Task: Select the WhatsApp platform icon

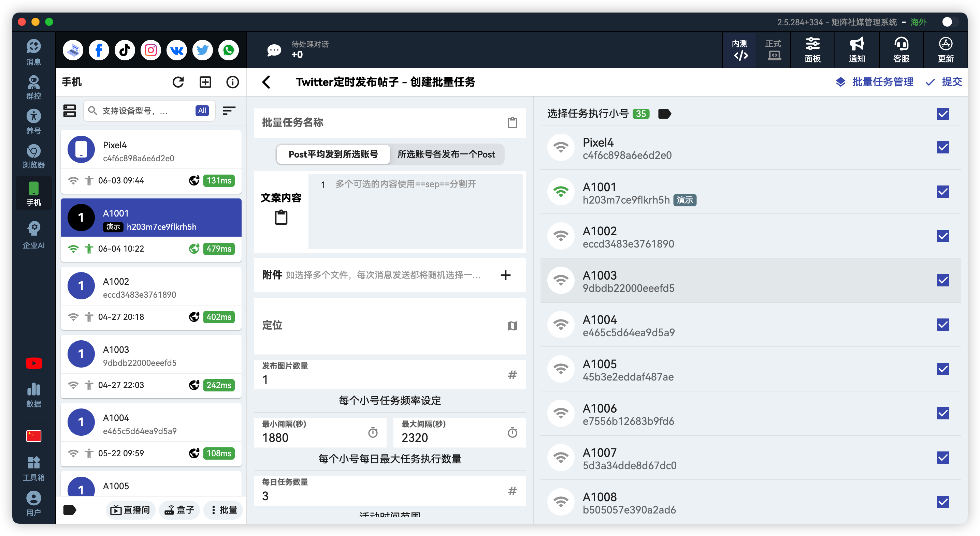Action: point(228,50)
